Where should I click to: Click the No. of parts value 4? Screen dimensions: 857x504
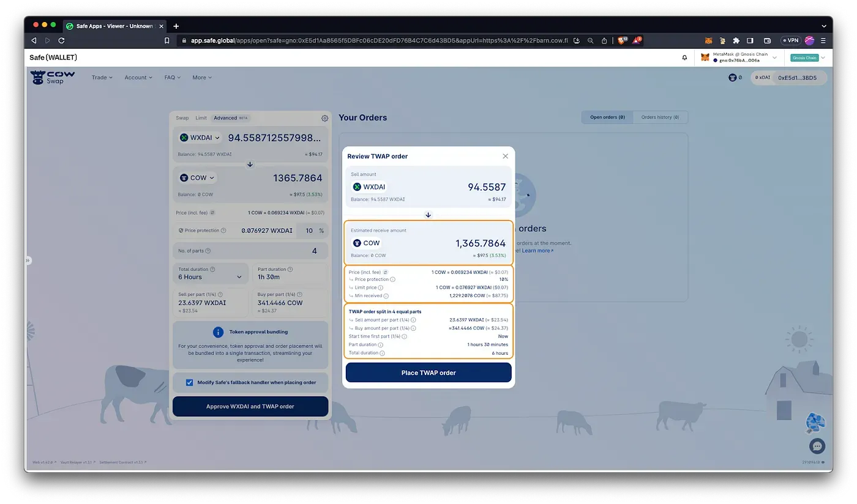tap(314, 251)
